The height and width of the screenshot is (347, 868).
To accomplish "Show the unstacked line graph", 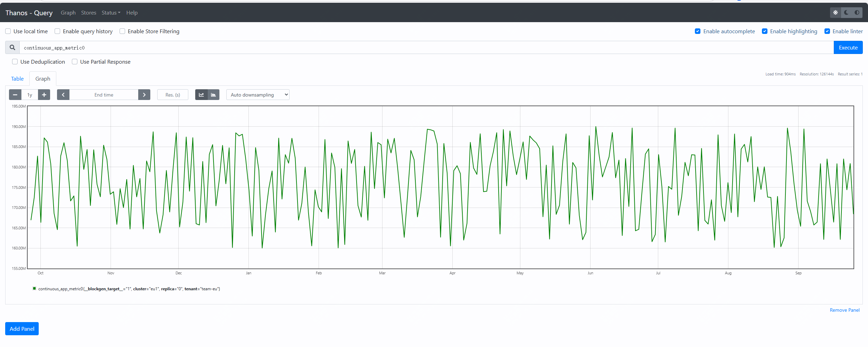I will (201, 95).
